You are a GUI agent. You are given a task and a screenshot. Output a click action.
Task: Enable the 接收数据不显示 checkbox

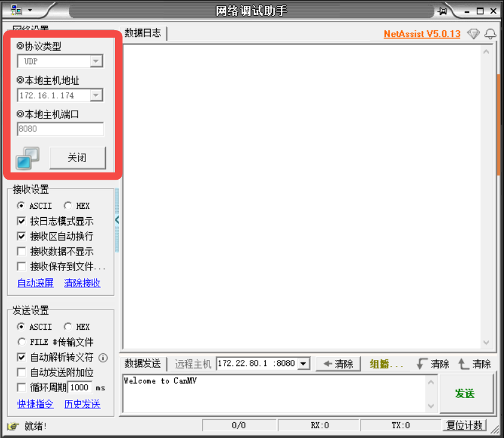tap(22, 251)
